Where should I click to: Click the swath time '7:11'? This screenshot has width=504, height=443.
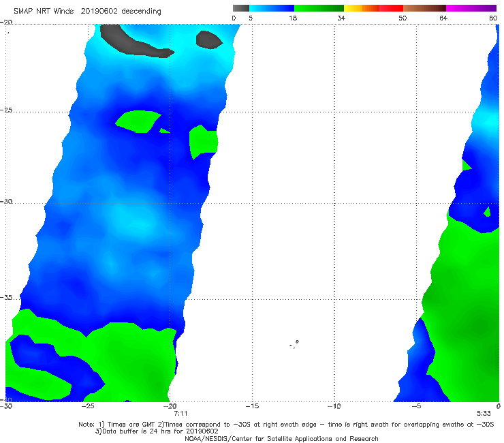click(180, 414)
